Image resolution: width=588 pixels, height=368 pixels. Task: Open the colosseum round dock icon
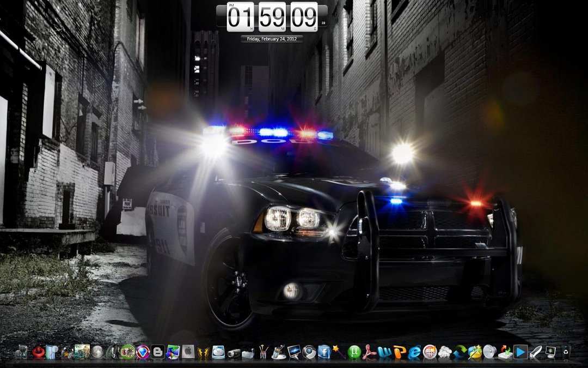tap(430, 352)
